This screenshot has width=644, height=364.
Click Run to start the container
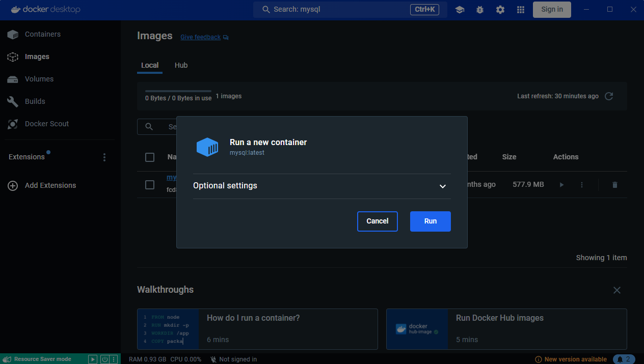click(431, 221)
